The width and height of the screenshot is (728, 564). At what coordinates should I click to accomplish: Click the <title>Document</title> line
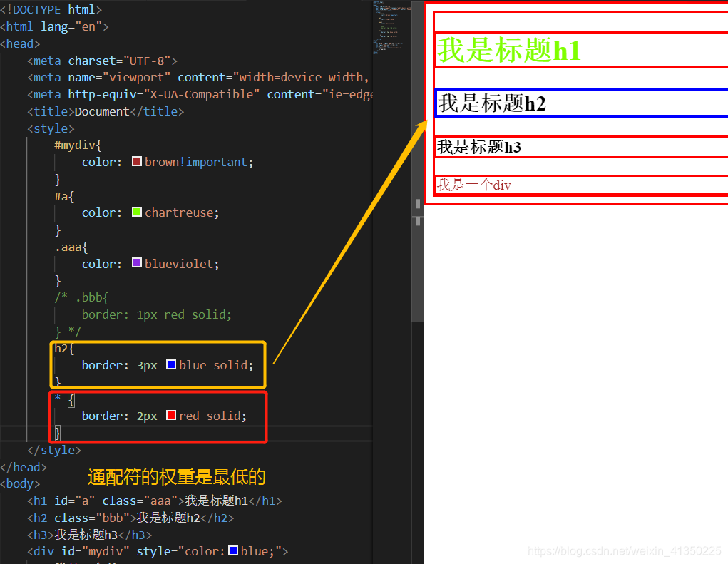[x=106, y=111]
